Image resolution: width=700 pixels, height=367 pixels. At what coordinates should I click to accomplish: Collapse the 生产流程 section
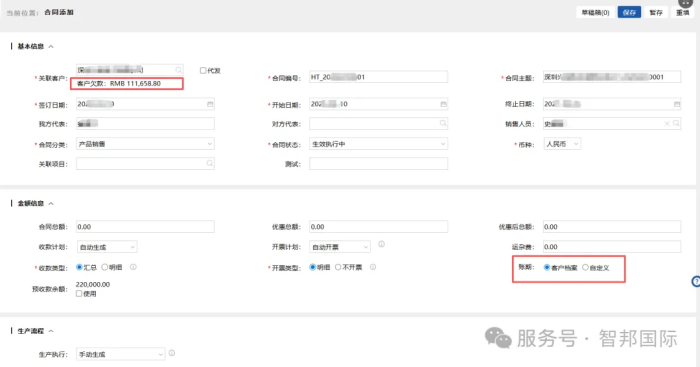pos(51,331)
